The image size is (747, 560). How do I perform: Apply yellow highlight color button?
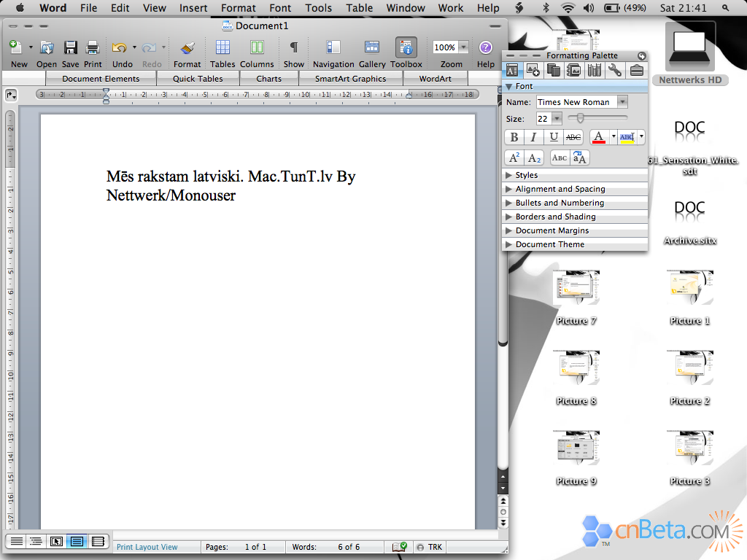[x=627, y=137]
